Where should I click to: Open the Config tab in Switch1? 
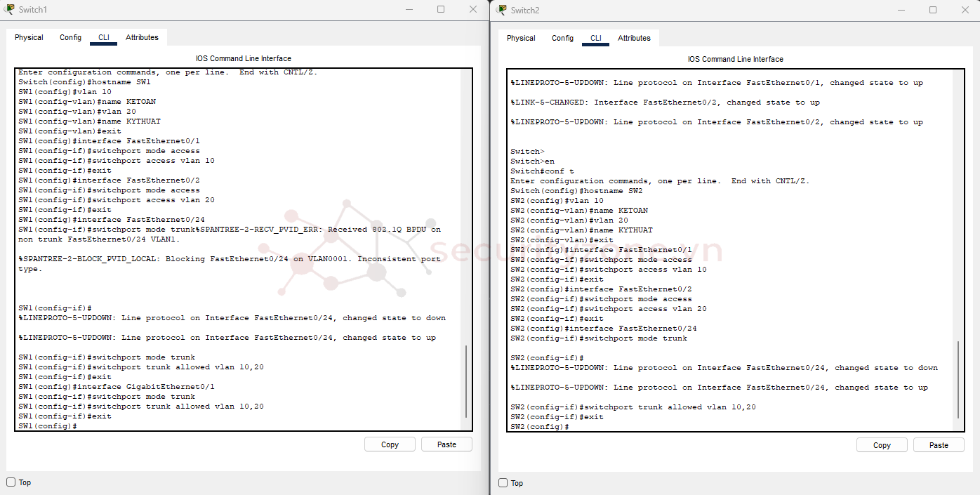pyautogui.click(x=70, y=37)
